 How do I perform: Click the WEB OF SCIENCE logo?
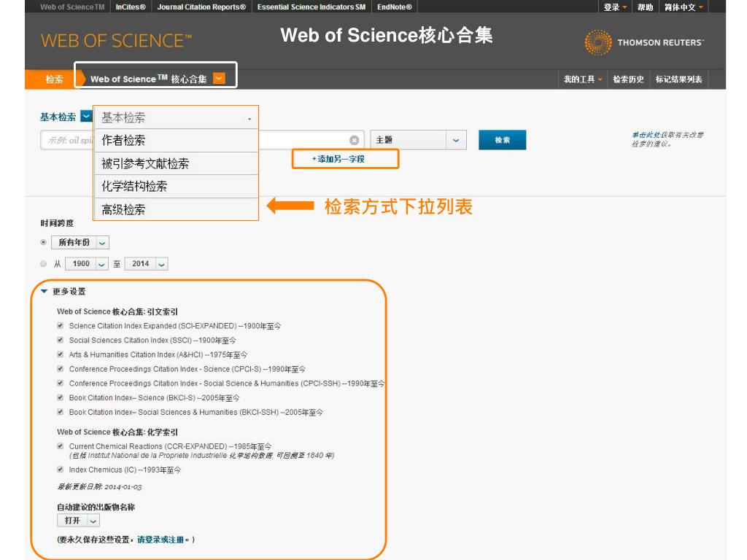(x=116, y=41)
